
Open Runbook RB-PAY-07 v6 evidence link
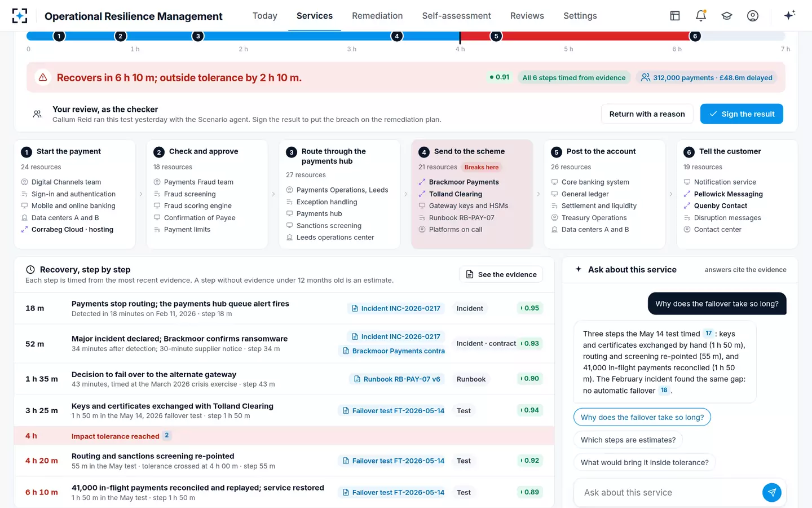tap(397, 379)
